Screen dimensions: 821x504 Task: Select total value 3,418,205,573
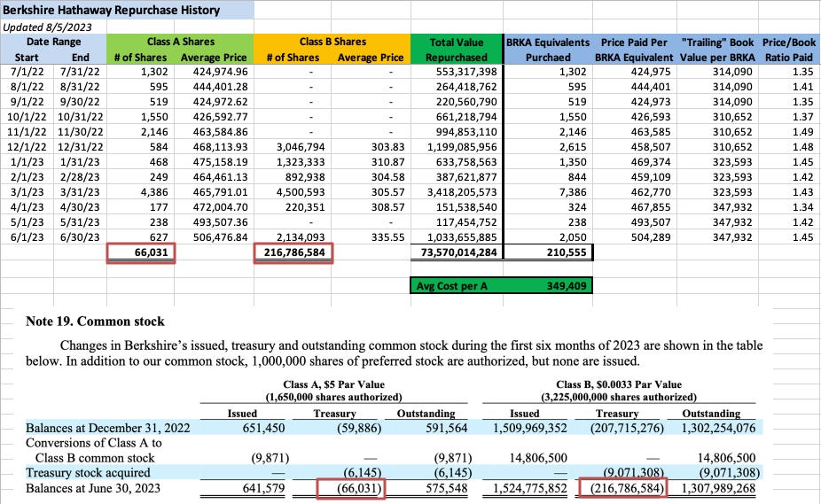[462, 192]
